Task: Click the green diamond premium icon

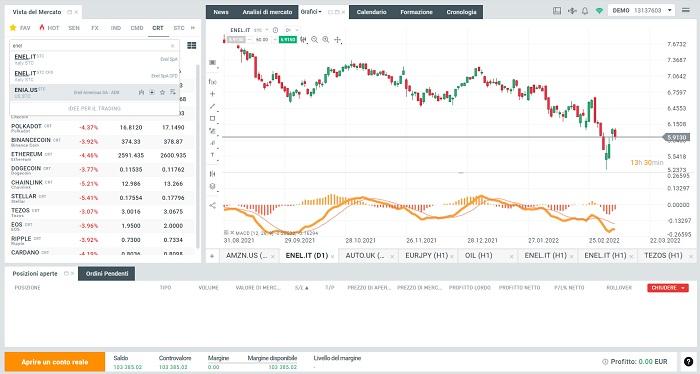Action: click(x=599, y=11)
